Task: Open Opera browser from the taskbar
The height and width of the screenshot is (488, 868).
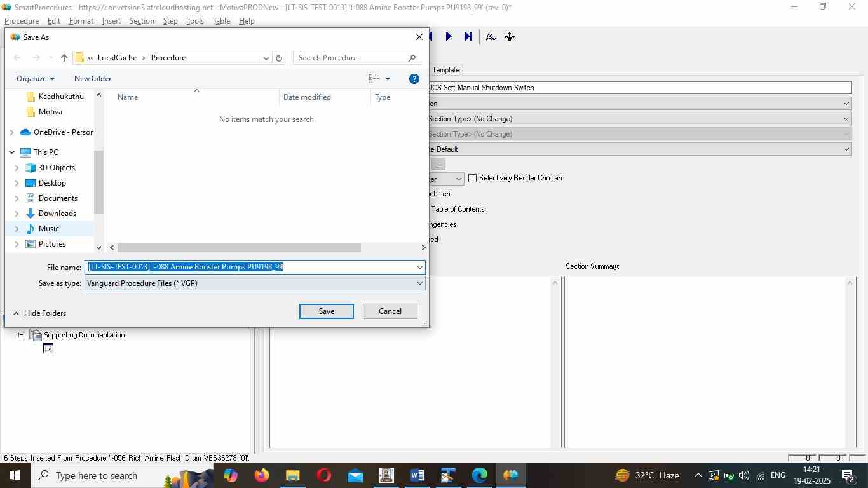Action: click(324, 475)
